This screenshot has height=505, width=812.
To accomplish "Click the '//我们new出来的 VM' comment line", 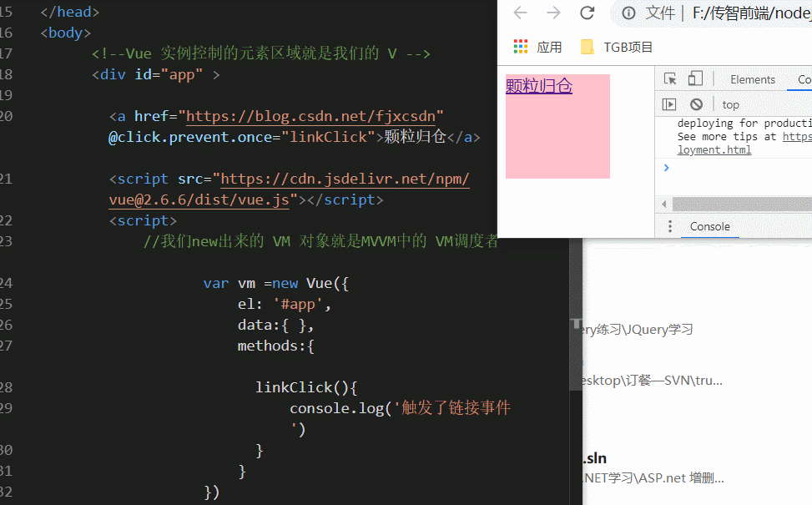I will click(320, 241).
